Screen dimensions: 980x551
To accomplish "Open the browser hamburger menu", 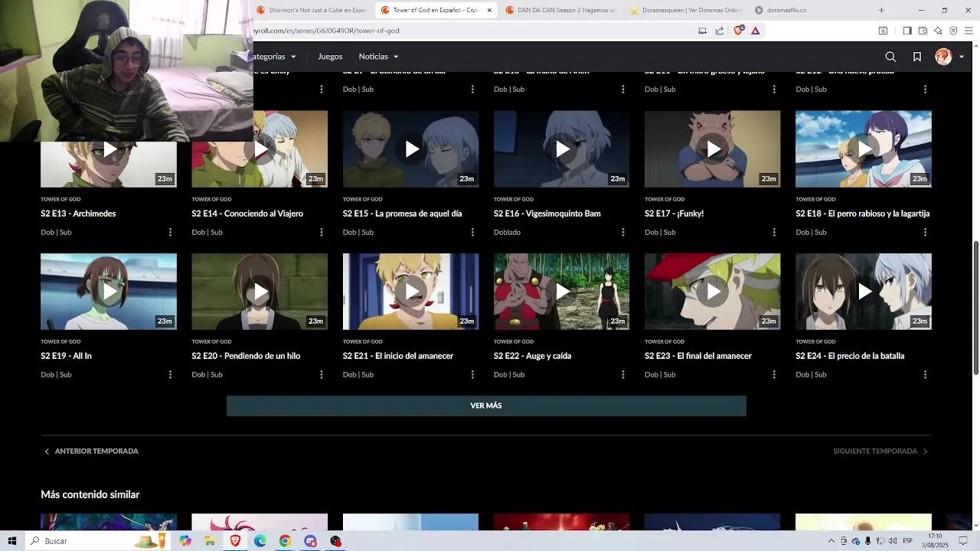I will (969, 31).
